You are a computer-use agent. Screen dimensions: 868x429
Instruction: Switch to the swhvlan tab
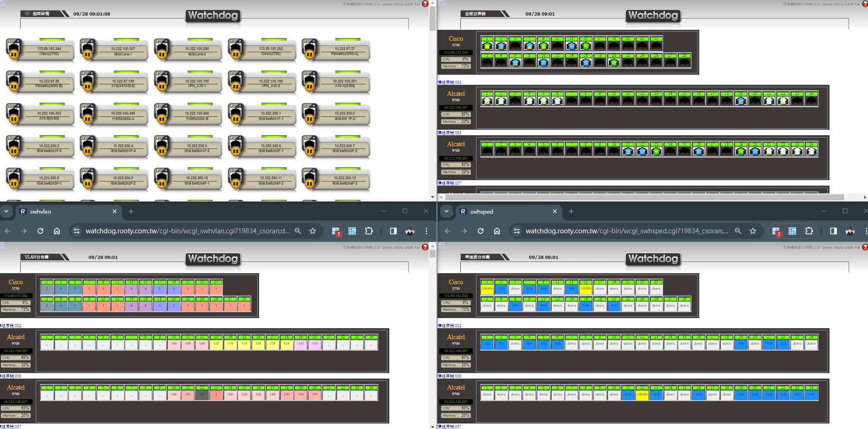64,211
